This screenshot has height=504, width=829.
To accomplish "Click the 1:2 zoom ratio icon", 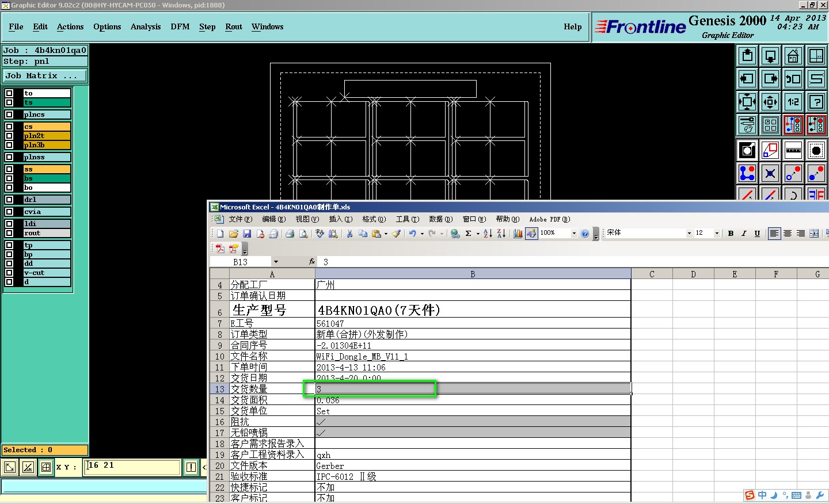I will 793,102.
